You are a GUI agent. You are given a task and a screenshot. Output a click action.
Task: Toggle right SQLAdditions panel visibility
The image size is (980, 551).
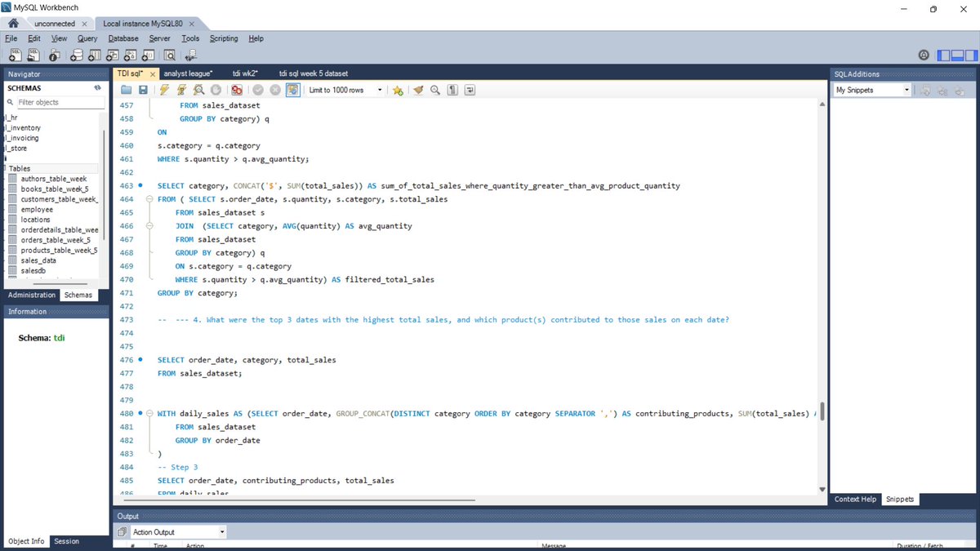point(971,56)
